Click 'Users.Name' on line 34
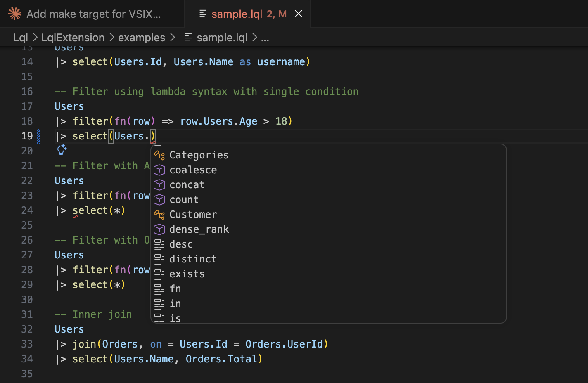 click(144, 359)
